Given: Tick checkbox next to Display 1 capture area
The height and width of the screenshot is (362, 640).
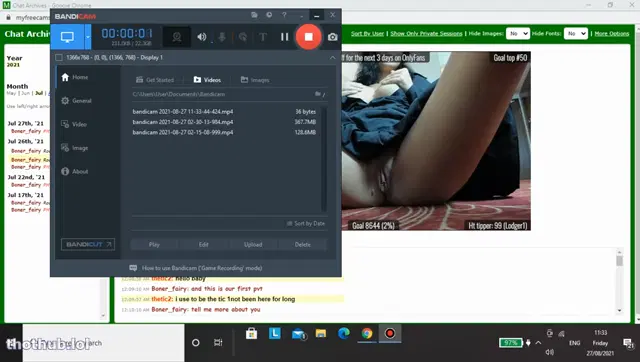Looking at the screenshot, I should coord(59,58).
